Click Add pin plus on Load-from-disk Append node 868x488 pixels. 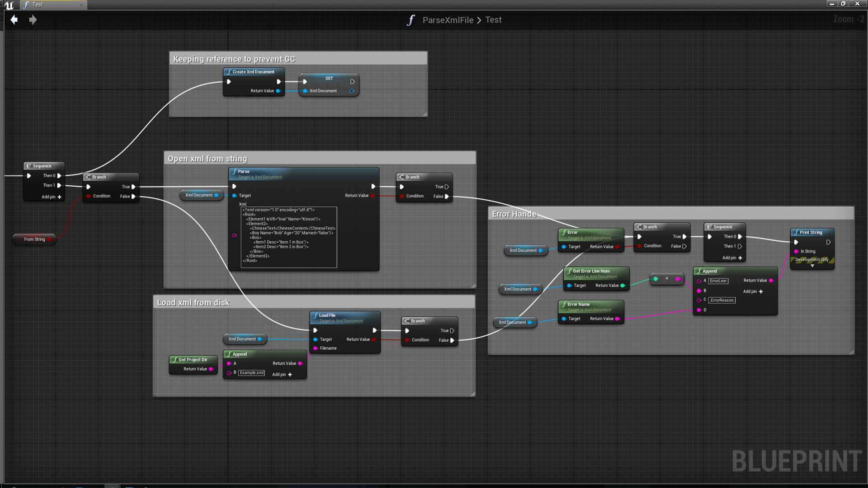click(290, 375)
